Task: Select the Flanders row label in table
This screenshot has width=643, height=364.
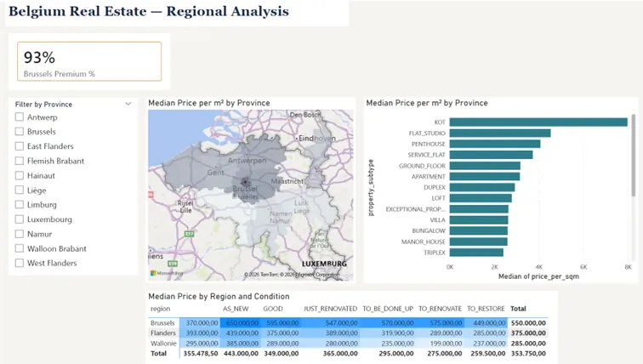Action: click(x=163, y=333)
